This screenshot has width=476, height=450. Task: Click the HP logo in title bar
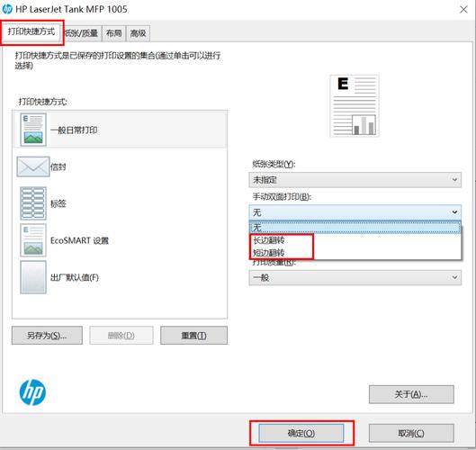pos(7,9)
